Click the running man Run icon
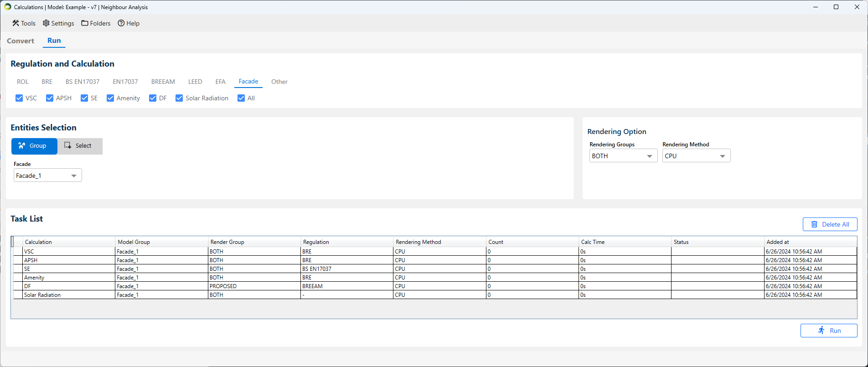Viewport: 868px width, 367px height. pos(821,331)
